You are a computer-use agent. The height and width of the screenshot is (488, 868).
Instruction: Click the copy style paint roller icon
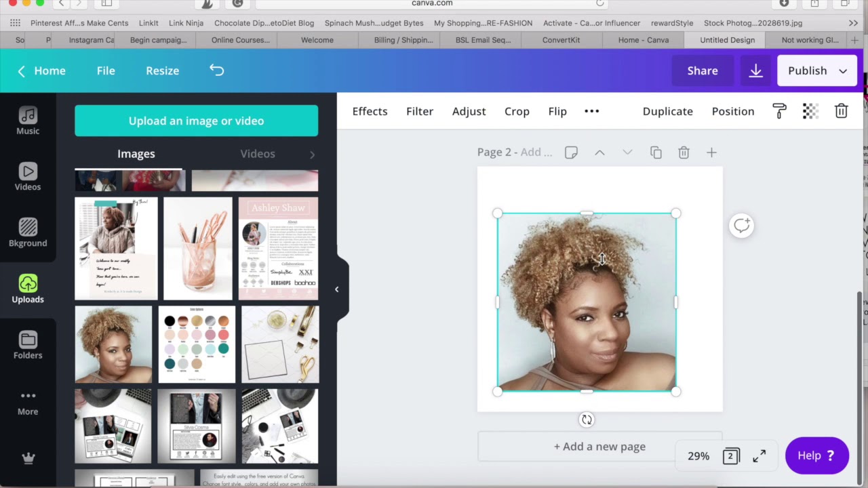click(779, 111)
